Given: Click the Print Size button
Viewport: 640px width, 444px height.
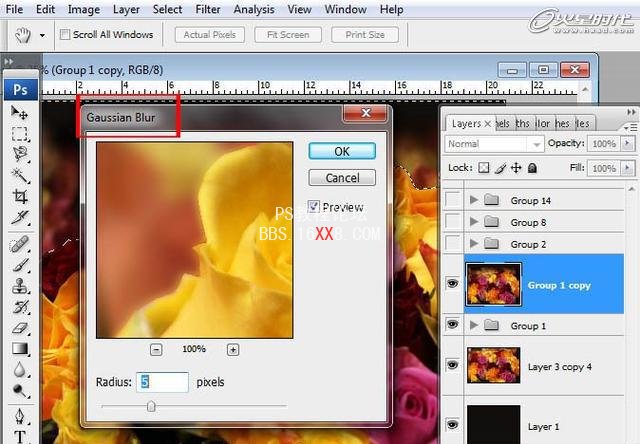Looking at the screenshot, I should (365, 35).
